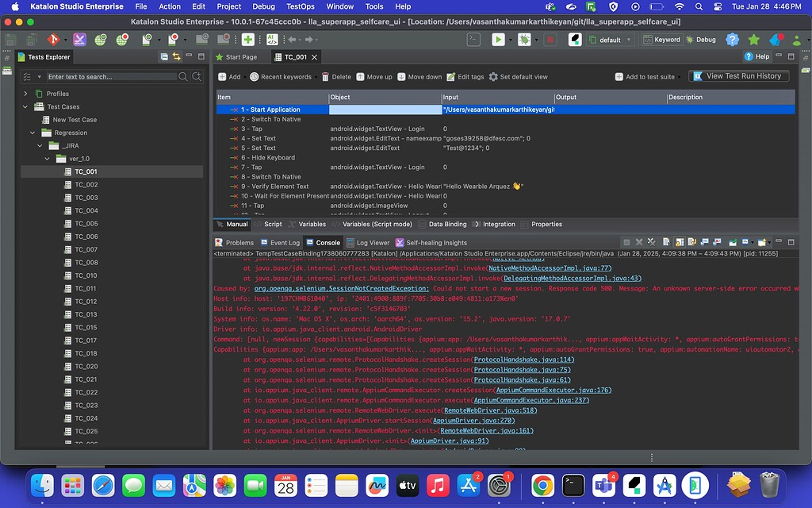Click the magnifier search icon in Tests Explorer
812x508 pixels.
(183, 75)
